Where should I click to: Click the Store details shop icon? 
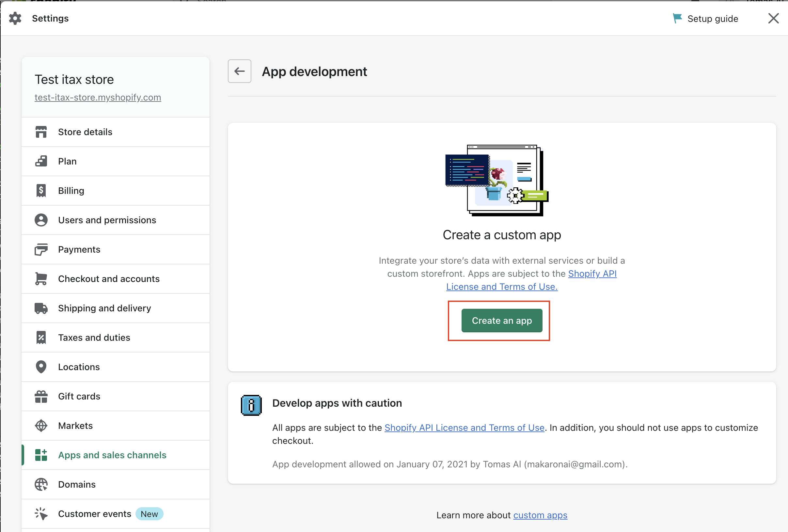coord(41,132)
